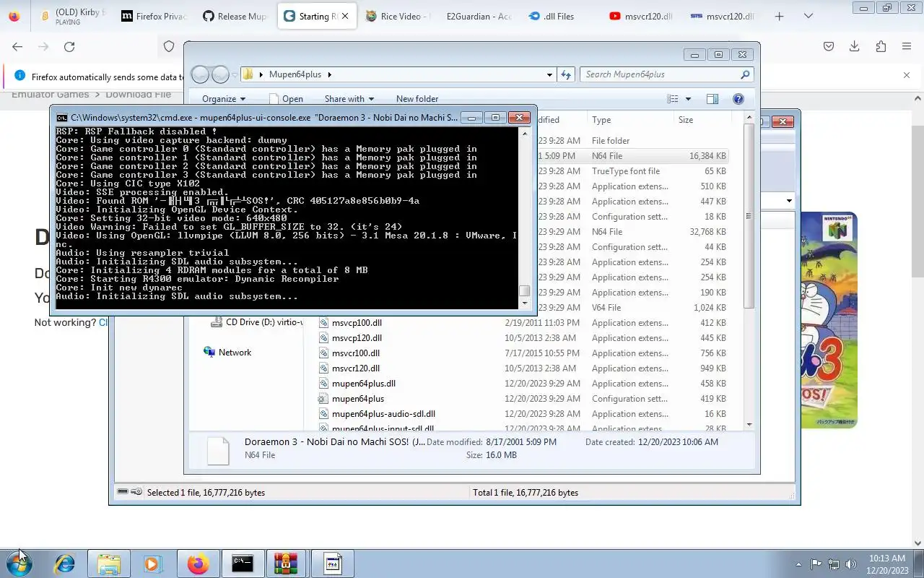Screen dimensions: 924x578
Task: Open Firefox extensions puzzle icon
Action: [x=881, y=46]
